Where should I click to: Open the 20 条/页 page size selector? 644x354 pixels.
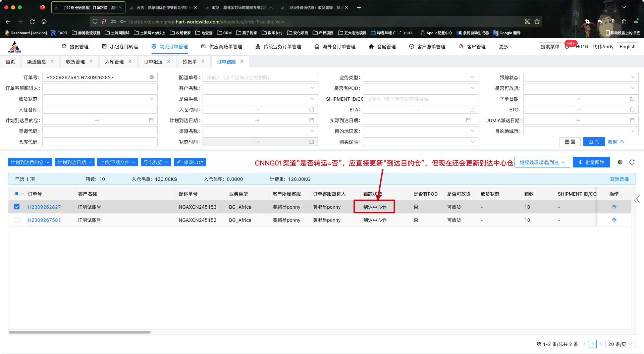(620, 344)
